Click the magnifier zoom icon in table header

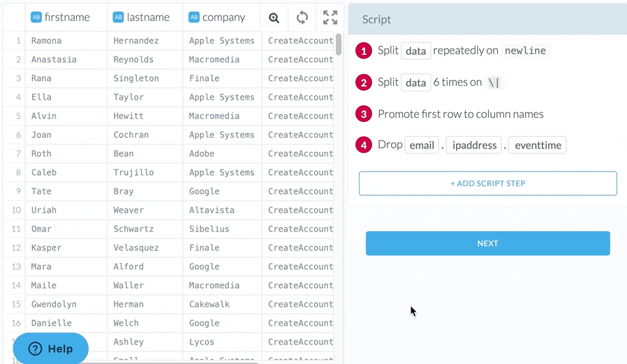(x=274, y=17)
